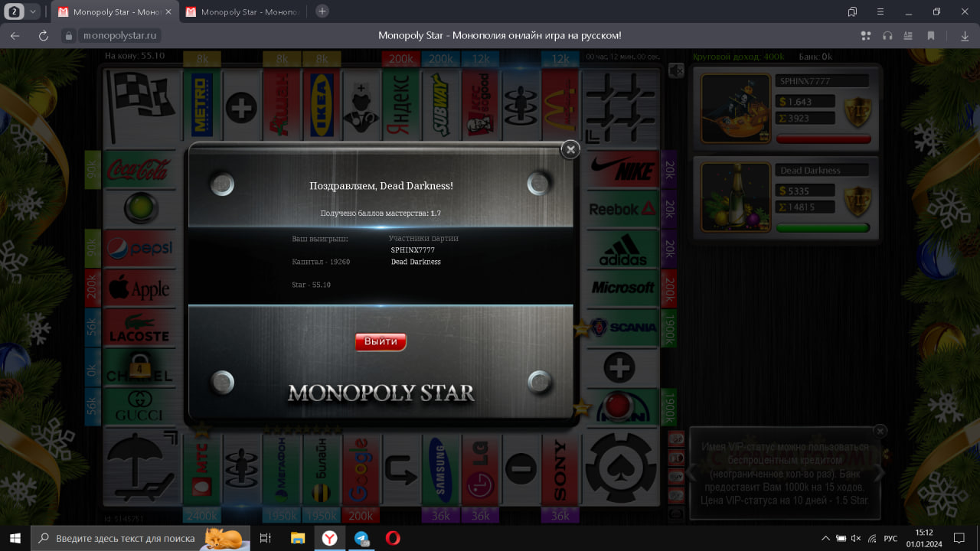
Task: Click the checkered start flag corner
Action: coord(142,106)
